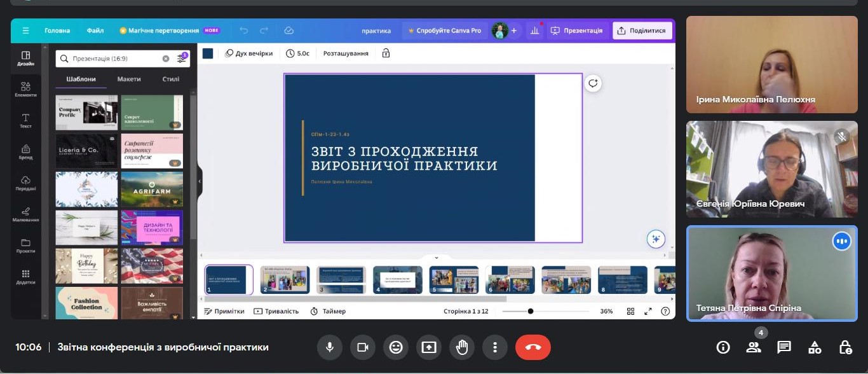Image resolution: width=868 pixels, height=374 pixels.
Task: Switch to the Стилі tab
Action: (170, 78)
